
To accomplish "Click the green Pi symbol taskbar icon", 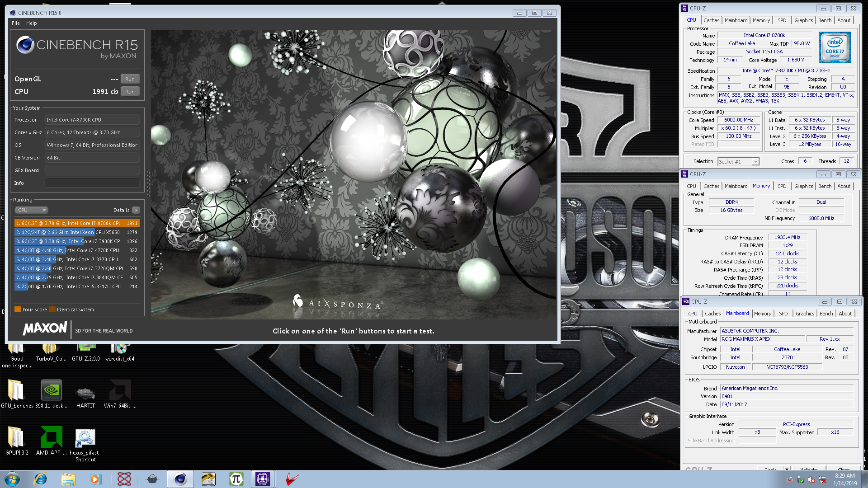I will (236, 479).
